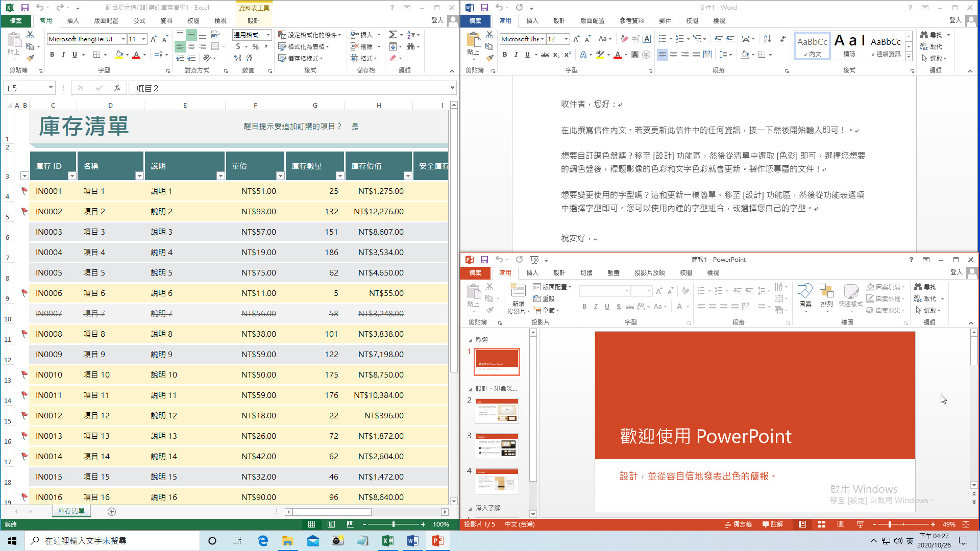Switch to PowerPoint 動畫 tab
Image resolution: width=980 pixels, height=551 pixels.
tap(613, 273)
